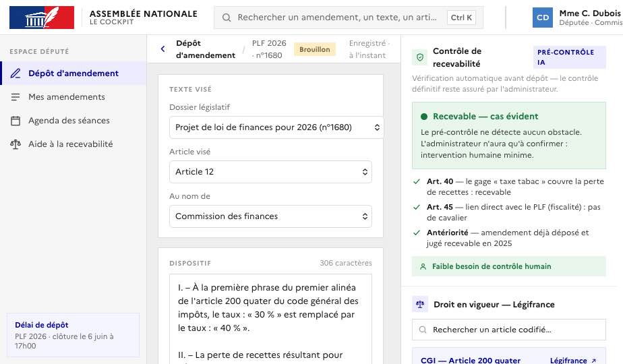Image resolution: width=623 pixels, height=364 pixels.
Task: Click the 306 caractères counter
Action: click(346, 263)
